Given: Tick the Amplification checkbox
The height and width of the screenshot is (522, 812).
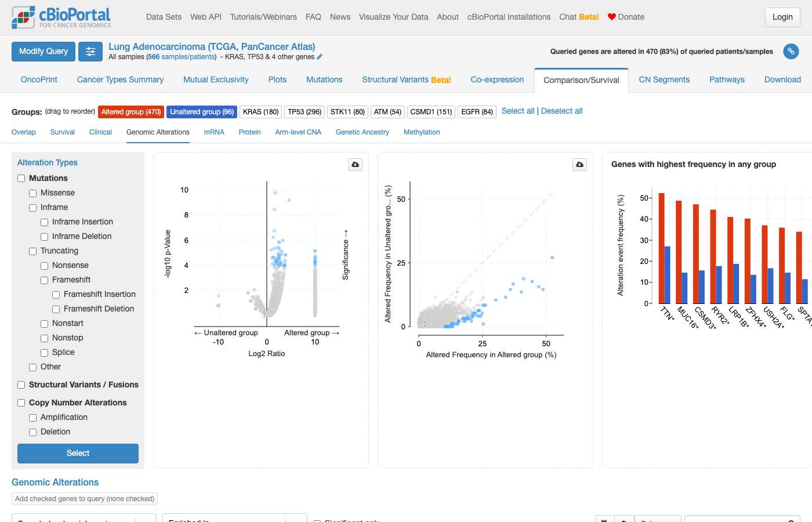Looking at the screenshot, I should coord(33,418).
